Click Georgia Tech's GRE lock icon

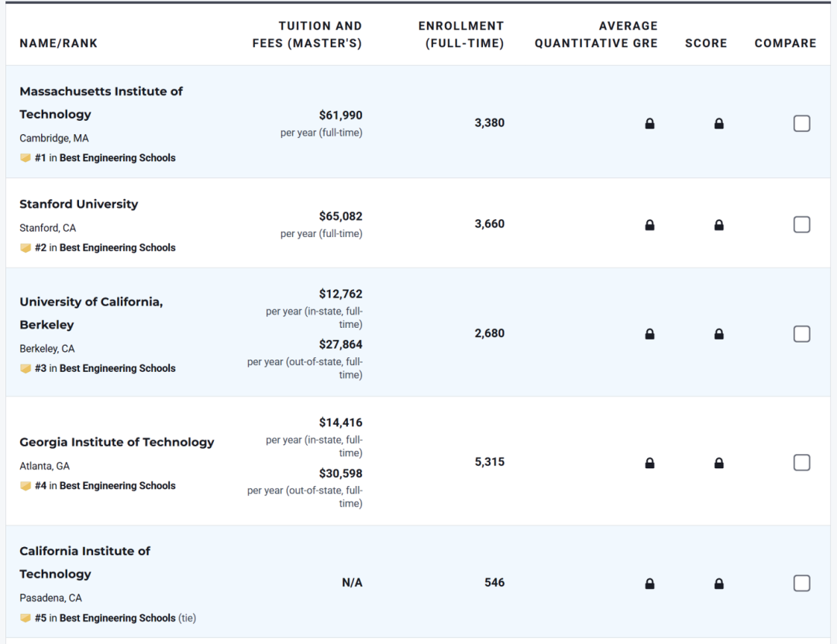click(x=649, y=463)
